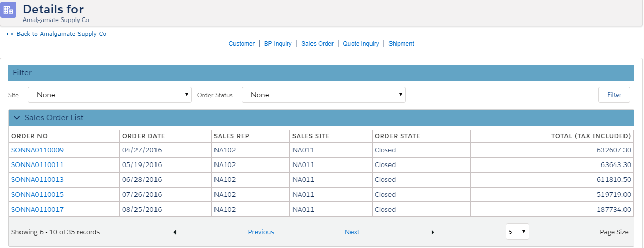Image resolution: width=644 pixels, height=248 pixels.
Task: Open order SONNA0110009
Action: [x=37, y=150]
